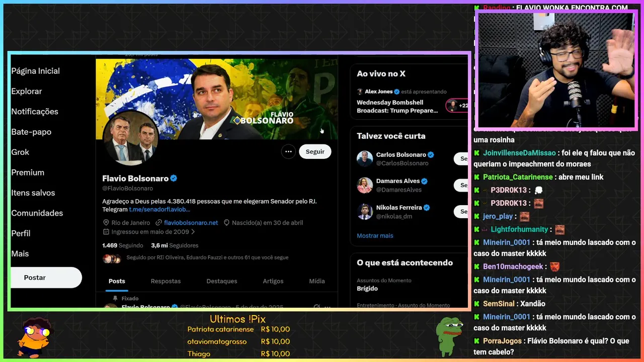Image resolution: width=644 pixels, height=362 pixels.
Task: Open the flaviobolsonaro.net link
Action: click(191, 222)
